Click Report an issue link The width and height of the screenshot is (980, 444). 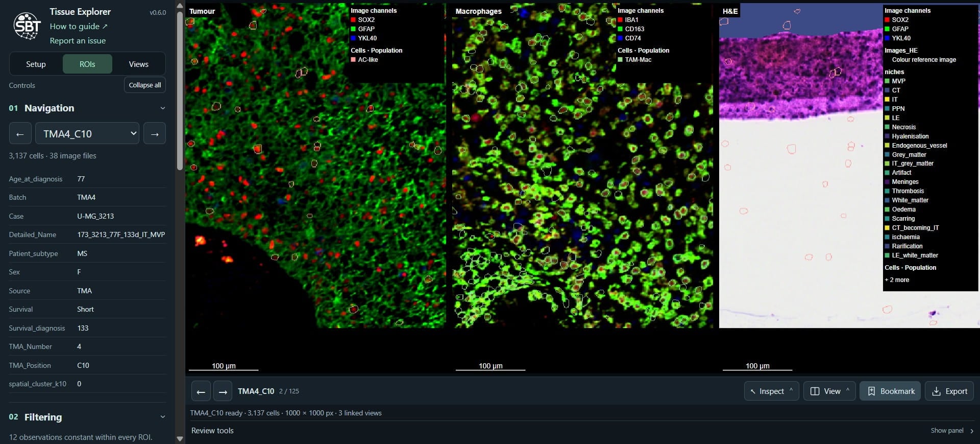tap(78, 41)
